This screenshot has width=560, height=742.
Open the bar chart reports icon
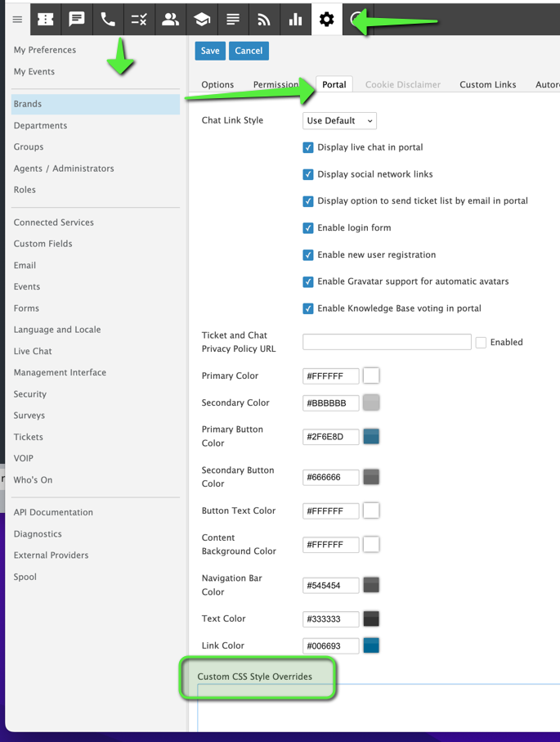tap(295, 20)
